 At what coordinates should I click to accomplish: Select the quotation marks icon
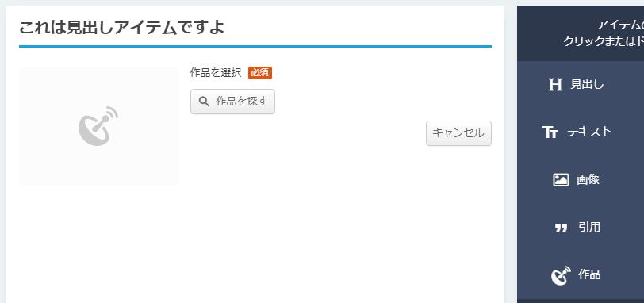[561, 228]
